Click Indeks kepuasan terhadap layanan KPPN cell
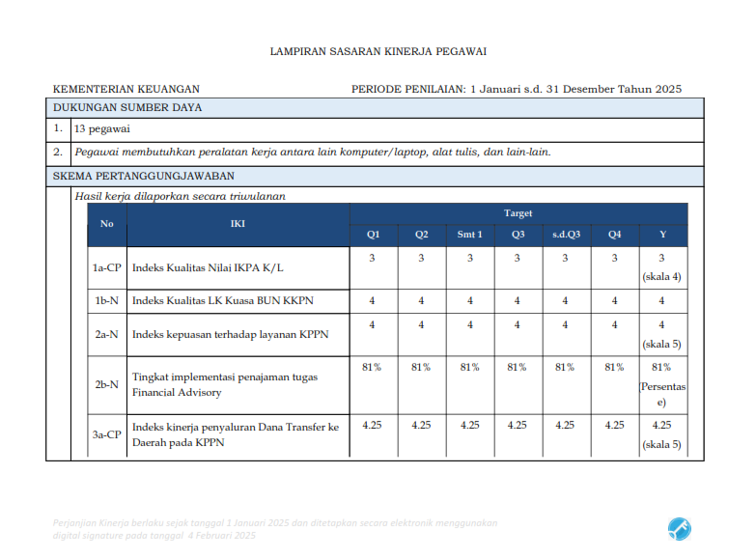Viewport: 756px width, 558px height. click(x=230, y=334)
